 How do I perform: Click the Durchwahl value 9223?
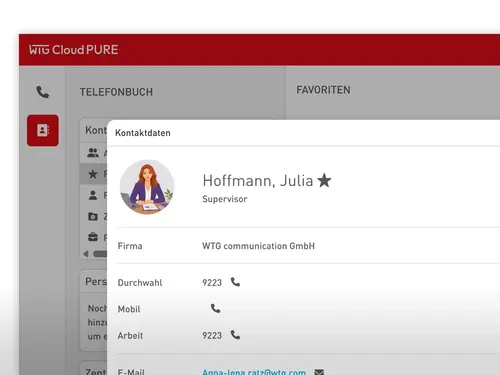pos(212,283)
